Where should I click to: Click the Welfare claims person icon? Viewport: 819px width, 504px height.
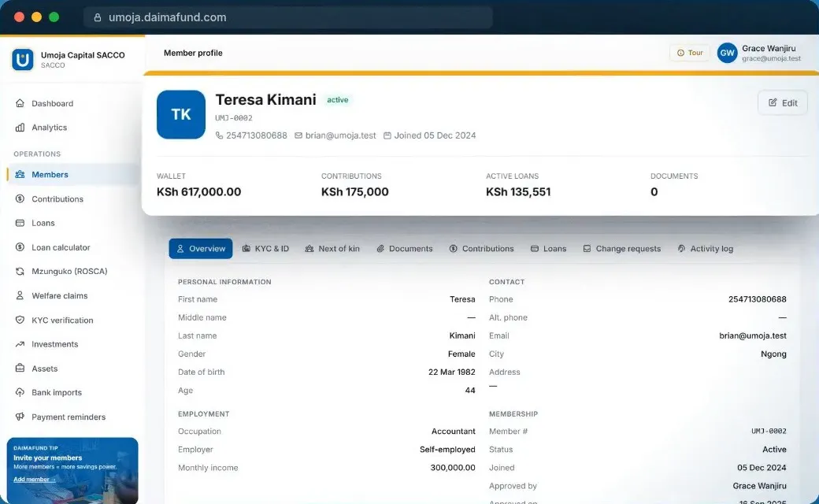click(x=20, y=295)
